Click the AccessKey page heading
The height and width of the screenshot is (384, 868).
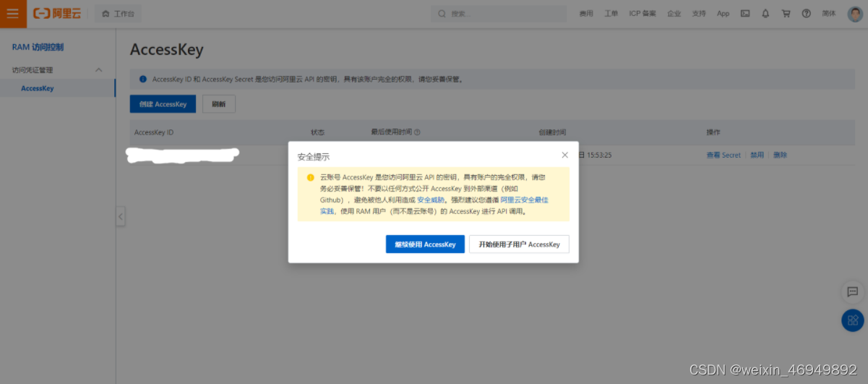pyautogui.click(x=166, y=50)
